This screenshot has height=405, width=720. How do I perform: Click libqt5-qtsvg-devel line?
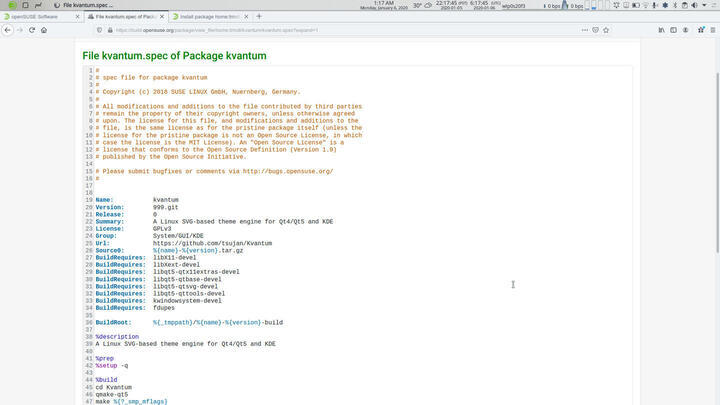tap(186, 287)
